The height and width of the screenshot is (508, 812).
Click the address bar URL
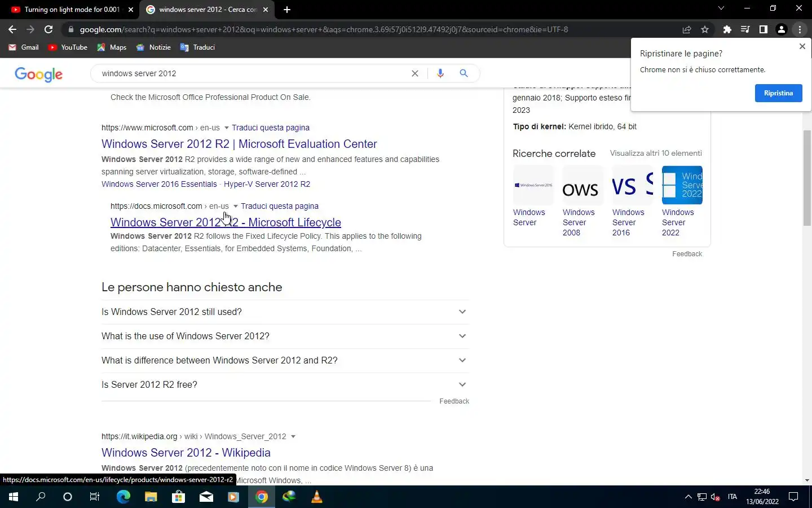pyautogui.click(x=324, y=29)
